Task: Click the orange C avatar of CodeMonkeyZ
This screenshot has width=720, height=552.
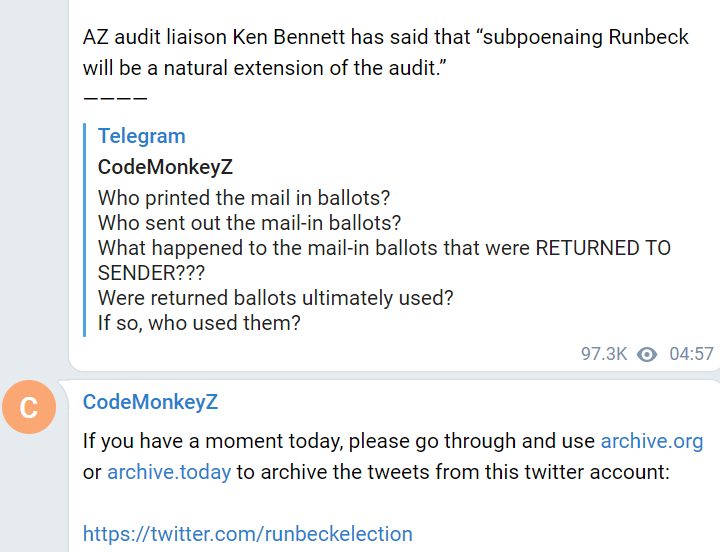Action: tap(29, 407)
